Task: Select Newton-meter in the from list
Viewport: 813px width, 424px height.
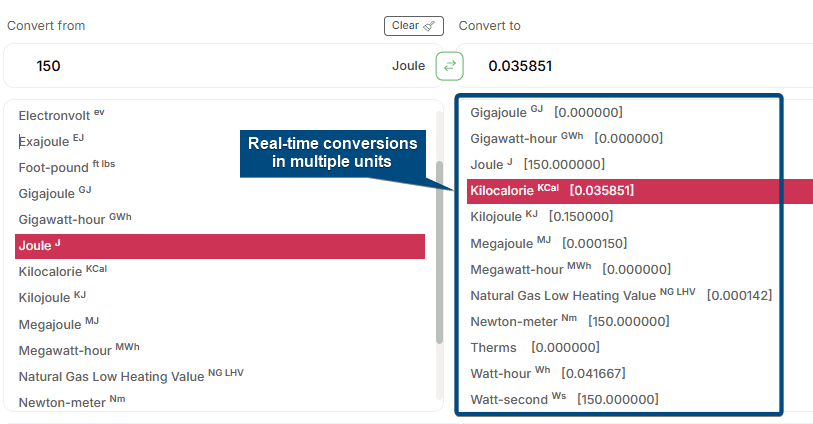Action: pos(72,402)
